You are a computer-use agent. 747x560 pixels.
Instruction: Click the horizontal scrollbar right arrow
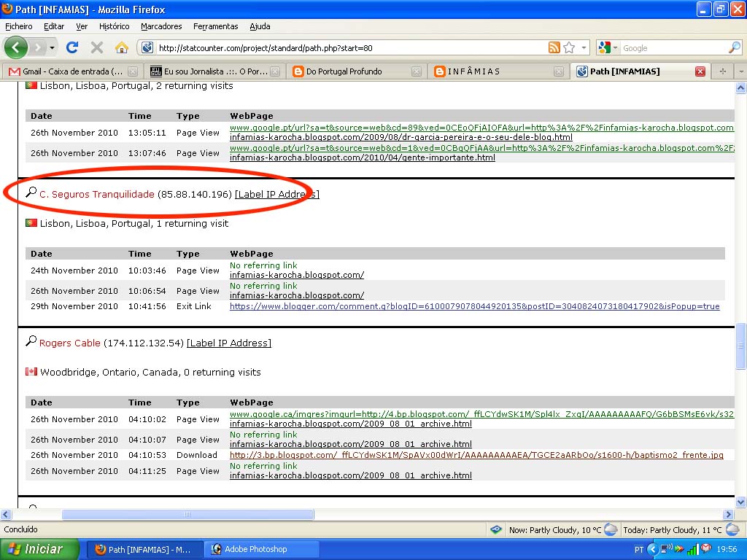coord(728,514)
